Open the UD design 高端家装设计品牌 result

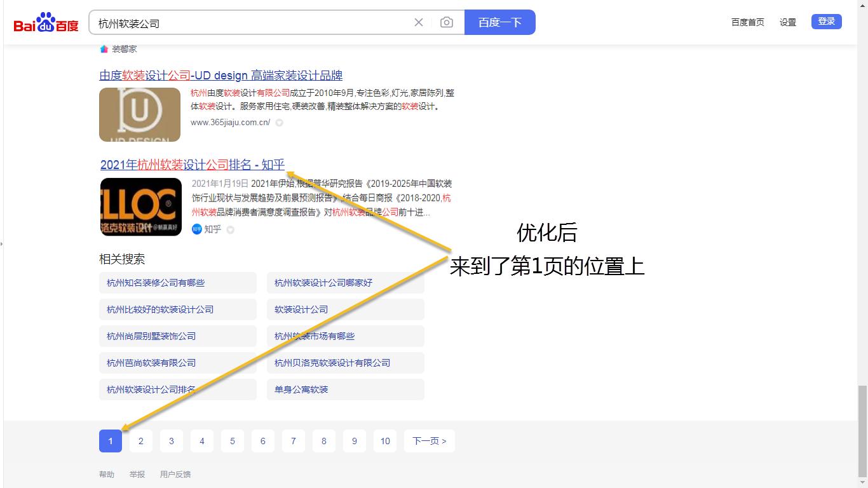[220, 75]
